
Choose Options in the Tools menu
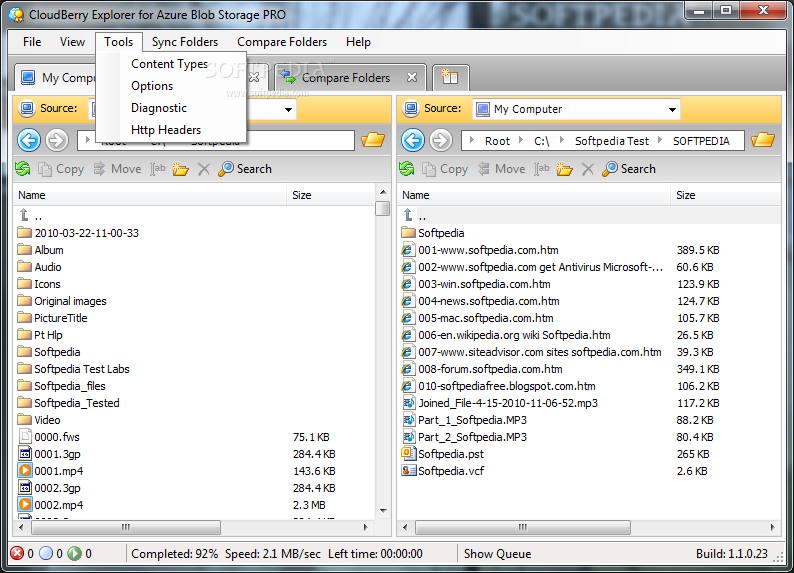click(x=152, y=86)
